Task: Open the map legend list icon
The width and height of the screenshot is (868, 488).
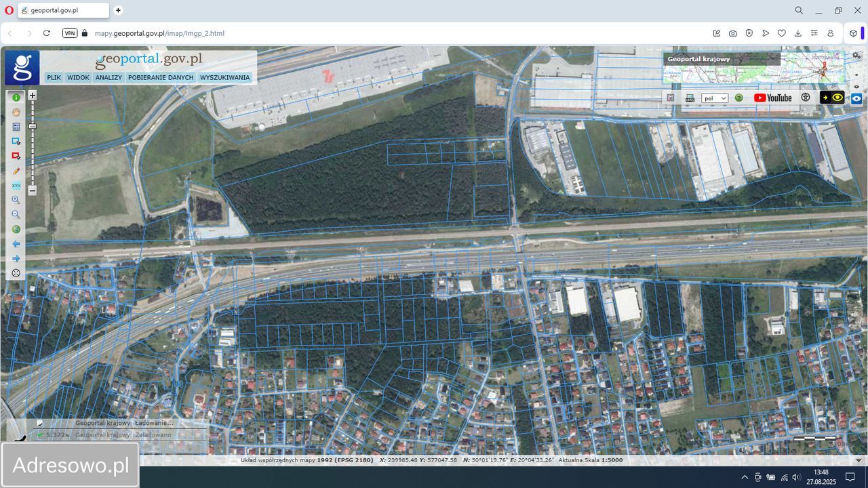Action: (670, 98)
